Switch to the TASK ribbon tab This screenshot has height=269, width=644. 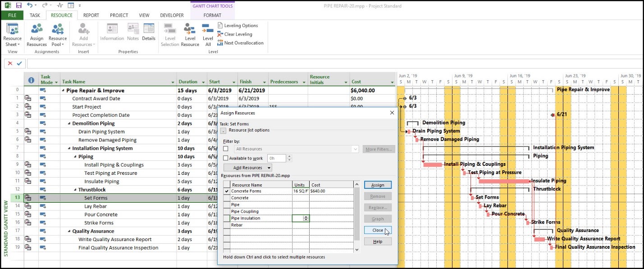(x=35, y=15)
